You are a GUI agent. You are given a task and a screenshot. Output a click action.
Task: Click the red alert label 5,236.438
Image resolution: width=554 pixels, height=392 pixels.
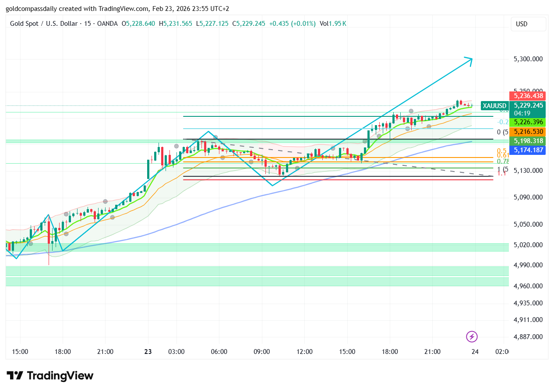coord(528,96)
